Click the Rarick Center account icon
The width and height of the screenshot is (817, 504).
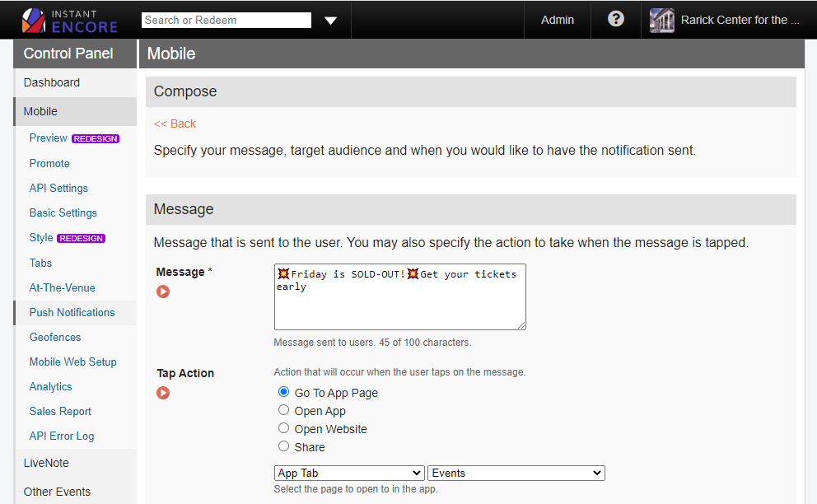tap(661, 19)
